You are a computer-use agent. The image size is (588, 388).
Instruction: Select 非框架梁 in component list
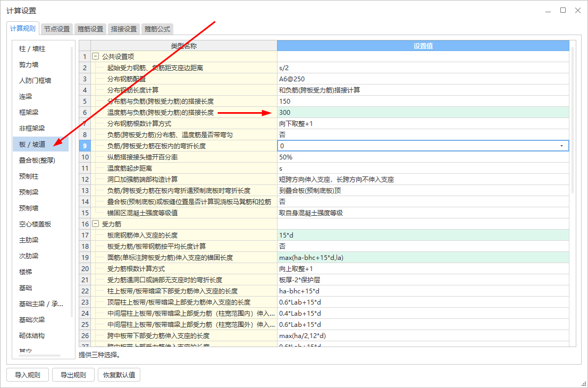click(x=41, y=129)
